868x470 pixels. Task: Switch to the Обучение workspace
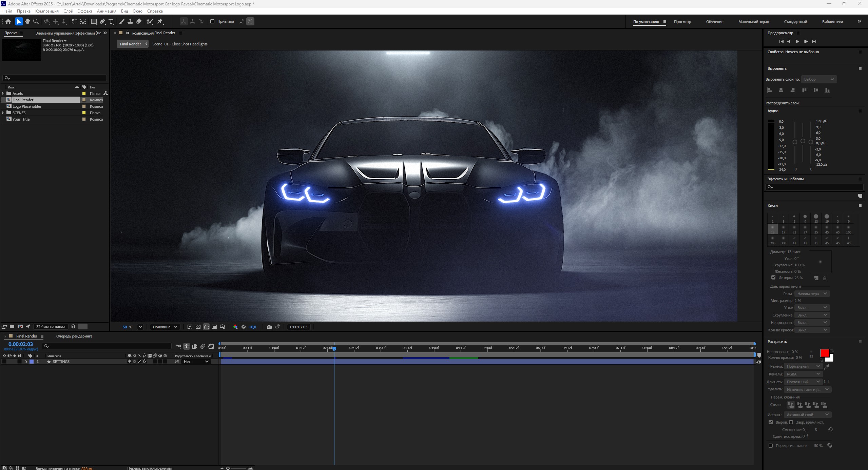click(714, 22)
